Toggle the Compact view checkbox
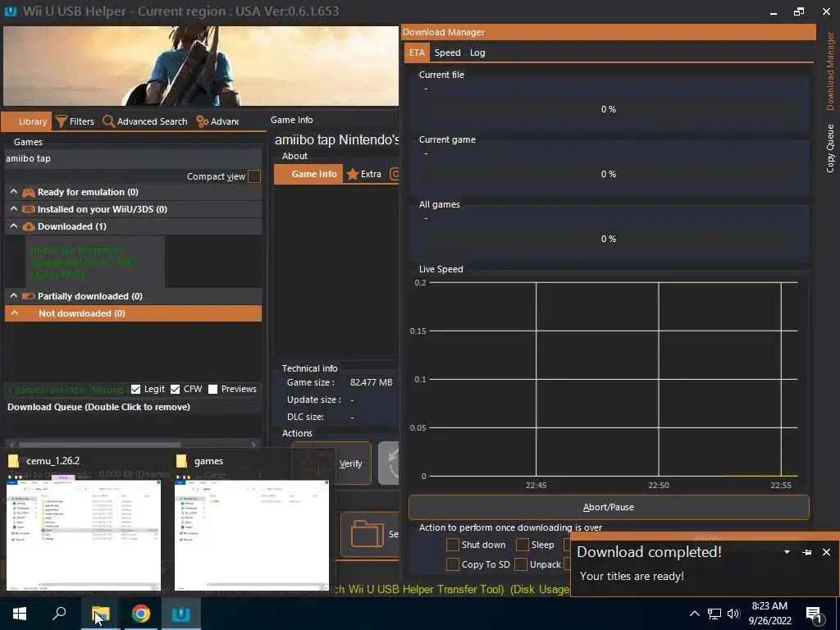840x630 pixels. [254, 176]
